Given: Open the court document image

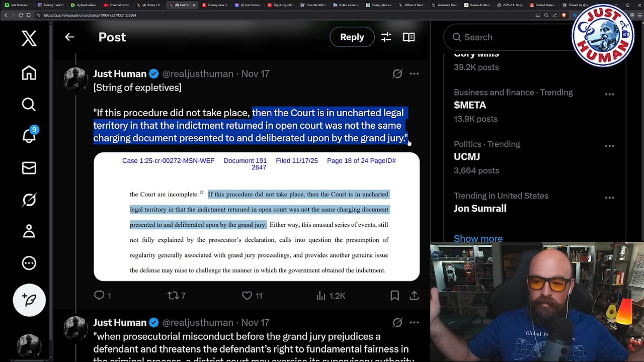Looking at the screenshot, I should (257, 217).
